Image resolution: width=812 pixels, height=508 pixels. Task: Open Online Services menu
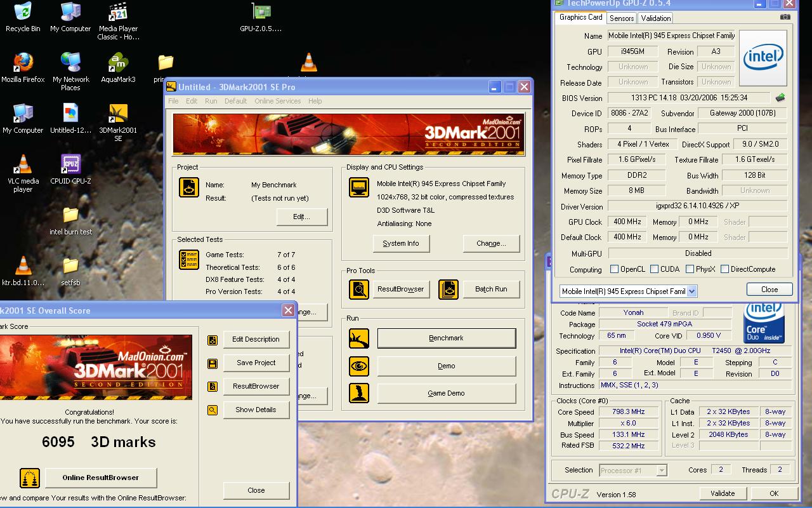[277, 101]
